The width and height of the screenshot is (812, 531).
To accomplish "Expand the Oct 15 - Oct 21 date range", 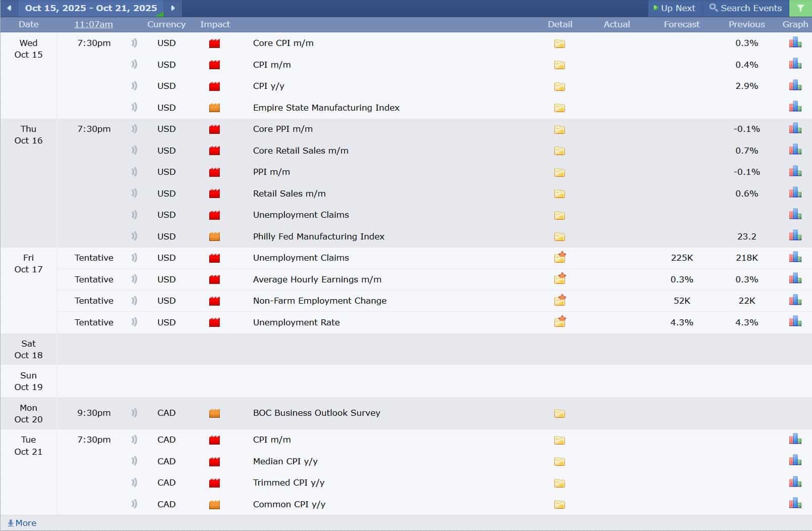I will [91, 8].
